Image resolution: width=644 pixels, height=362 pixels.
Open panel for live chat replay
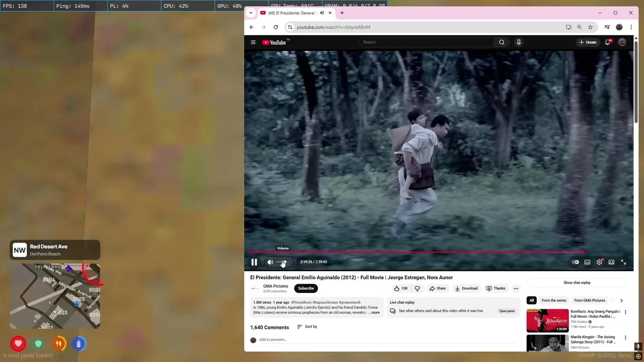point(507,311)
